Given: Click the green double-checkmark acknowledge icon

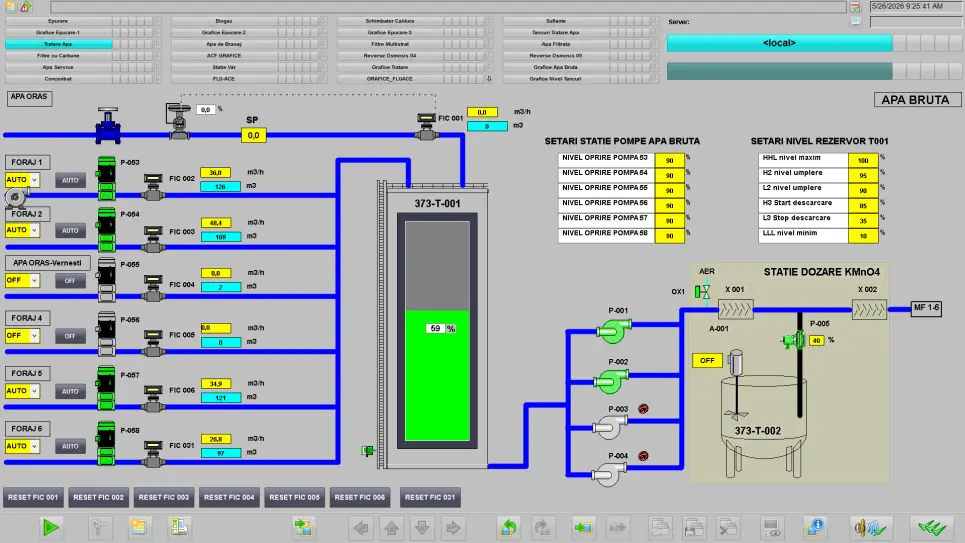Looking at the screenshot, I should 932,528.
